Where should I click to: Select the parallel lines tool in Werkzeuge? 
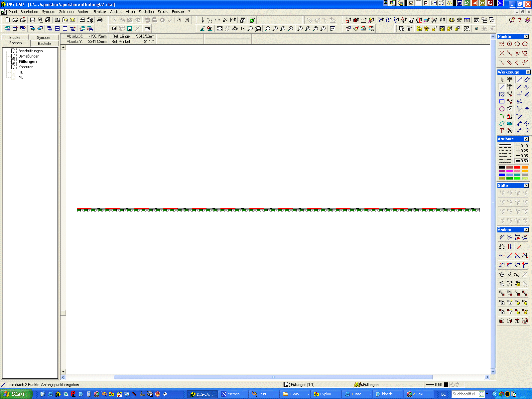(x=527, y=79)
